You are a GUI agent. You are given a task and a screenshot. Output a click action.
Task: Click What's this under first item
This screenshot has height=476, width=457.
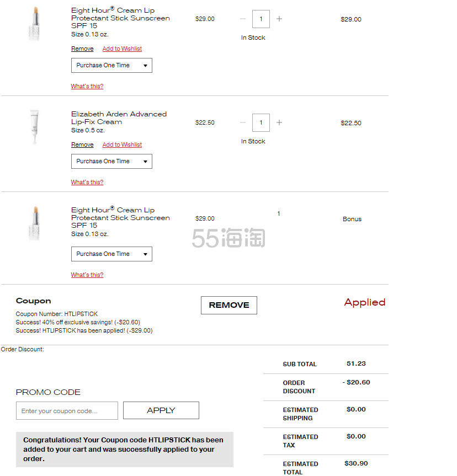tap(87, 86)
